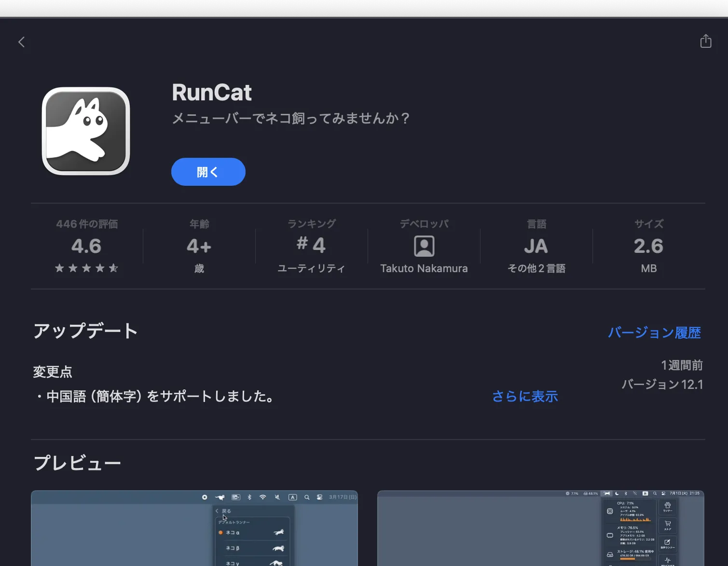Open the first preview screenshot with runner list

[194, 528]
